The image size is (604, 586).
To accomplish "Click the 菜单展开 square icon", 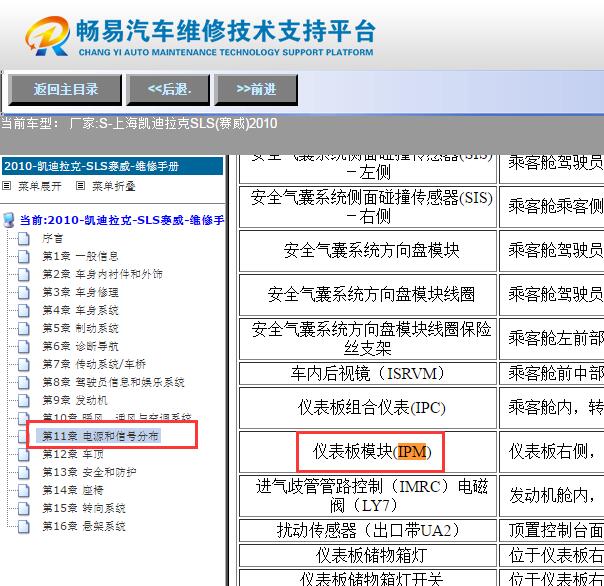I will 7,186.
